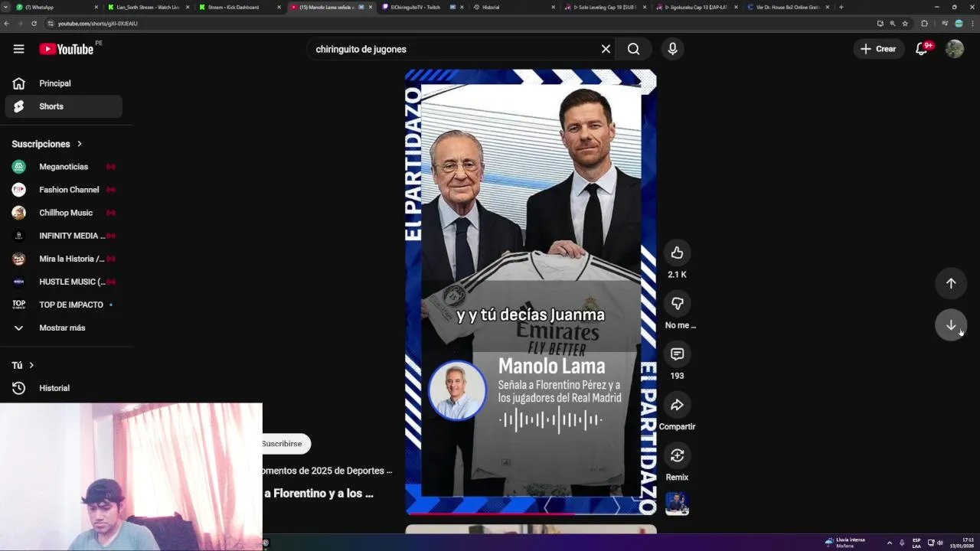Open the browser extensions puzzle icon
980x551 pixels.
924,24
